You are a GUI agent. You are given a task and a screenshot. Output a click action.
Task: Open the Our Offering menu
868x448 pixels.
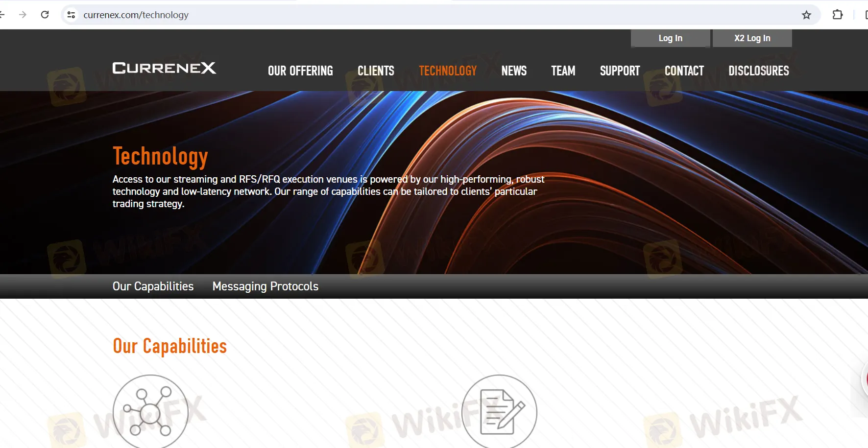coord(300,71)
